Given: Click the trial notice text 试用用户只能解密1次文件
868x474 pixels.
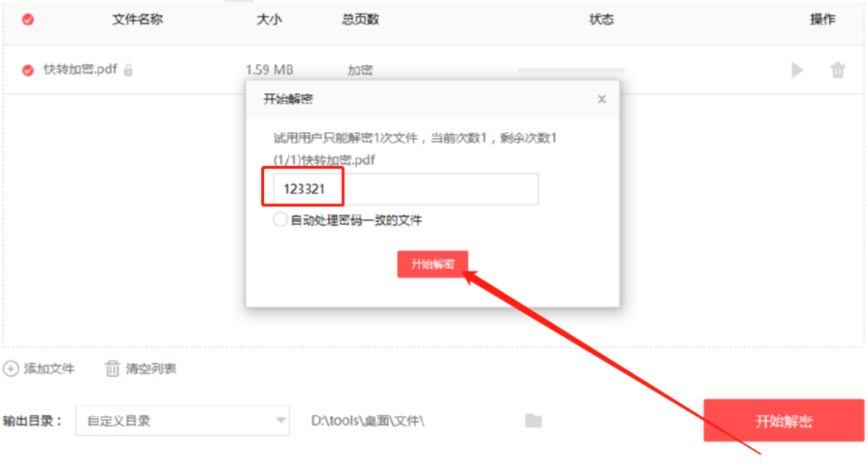Looking at the screenshot, I should tap(345, 138).
